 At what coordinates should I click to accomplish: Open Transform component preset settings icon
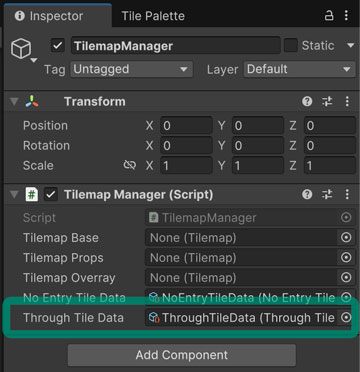click(327, 101)
